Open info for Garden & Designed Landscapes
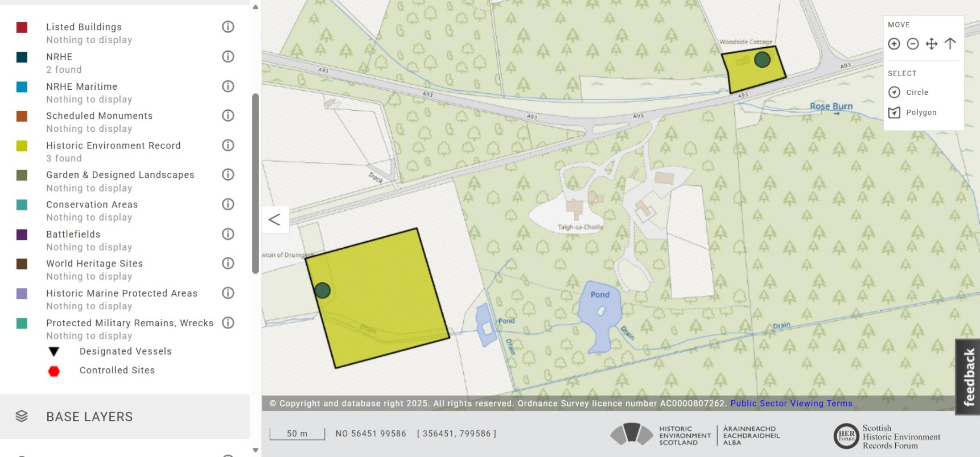 coord(228,174)
